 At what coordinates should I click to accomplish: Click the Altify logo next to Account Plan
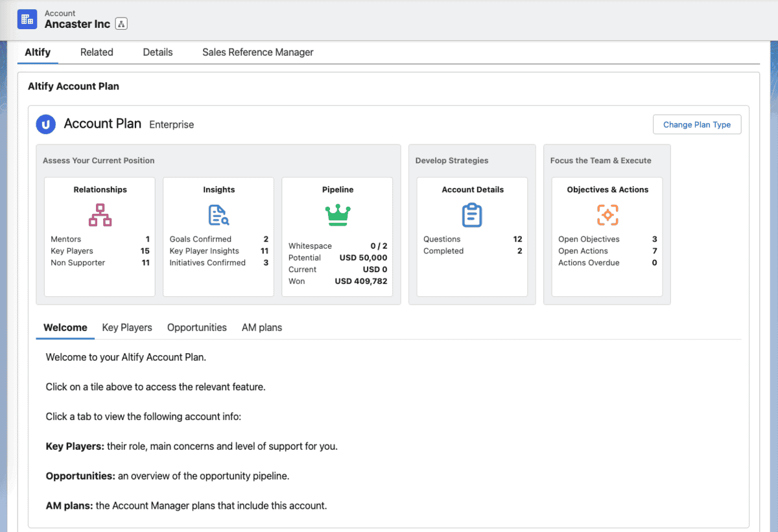[45, 124]
